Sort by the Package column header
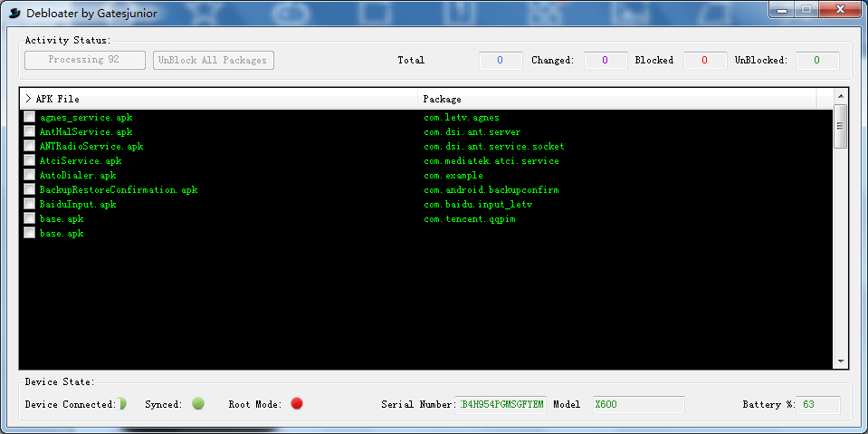 pos(617,100)
